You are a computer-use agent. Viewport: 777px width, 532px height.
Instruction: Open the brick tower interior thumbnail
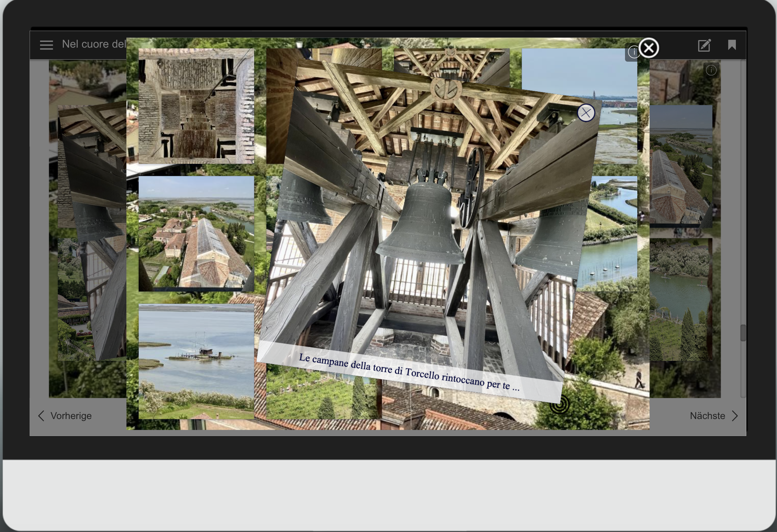pos(196,106)
